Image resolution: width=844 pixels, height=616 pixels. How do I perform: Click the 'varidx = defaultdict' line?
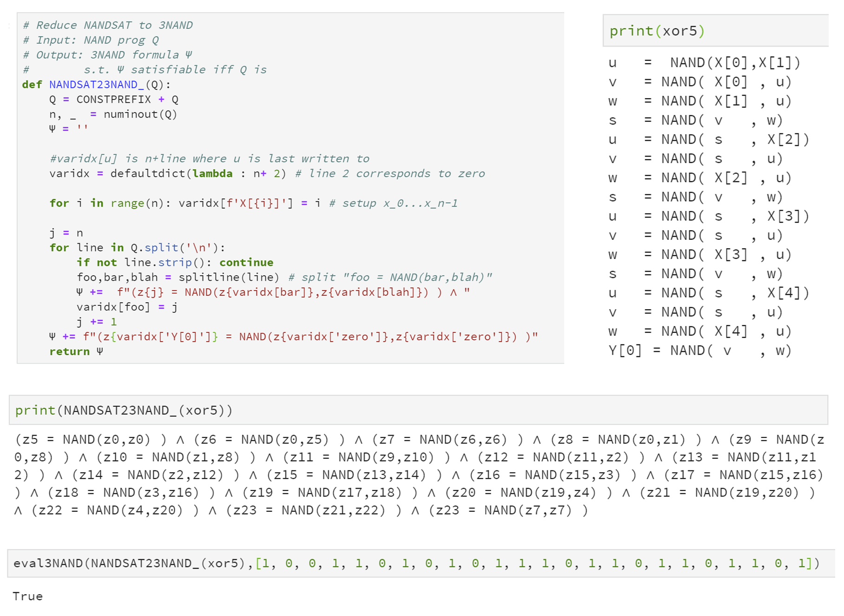pyautogui.click(x=267, y=173)
